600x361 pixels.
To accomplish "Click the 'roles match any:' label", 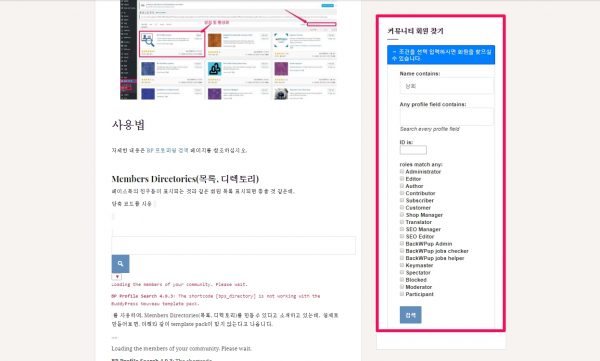I will click(x=421, y=164).
